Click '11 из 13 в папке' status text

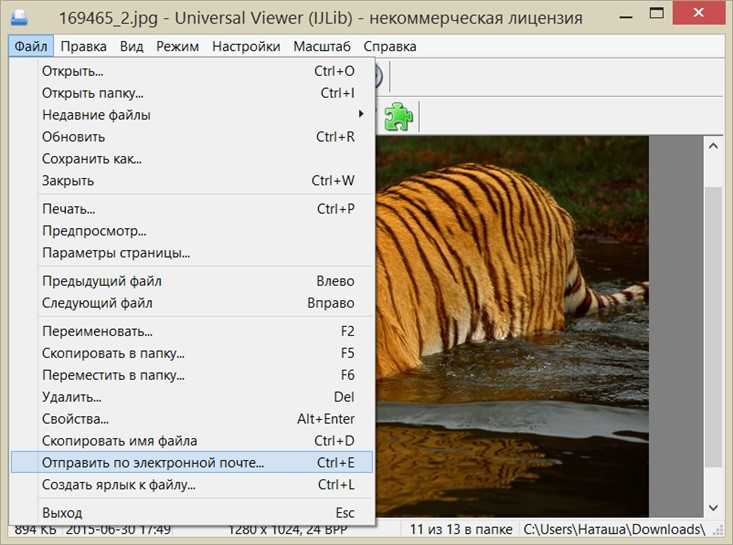pos(461,530)
